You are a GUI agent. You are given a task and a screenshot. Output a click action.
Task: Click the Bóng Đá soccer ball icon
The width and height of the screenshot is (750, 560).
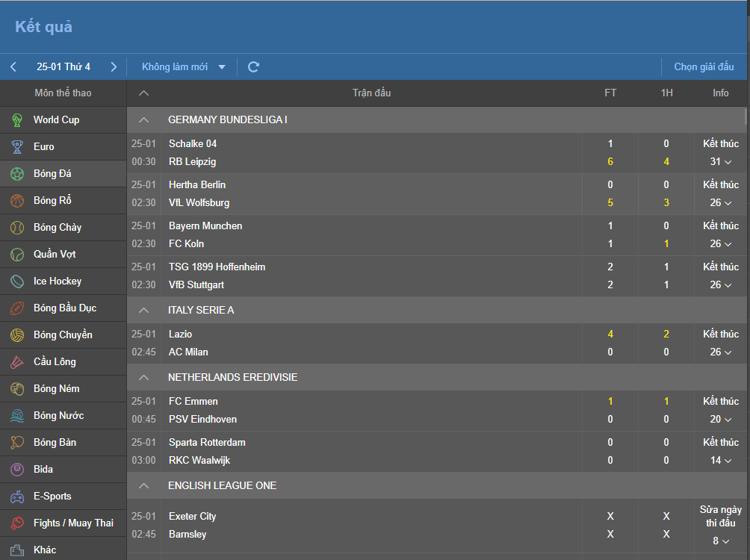coord(17,173)
